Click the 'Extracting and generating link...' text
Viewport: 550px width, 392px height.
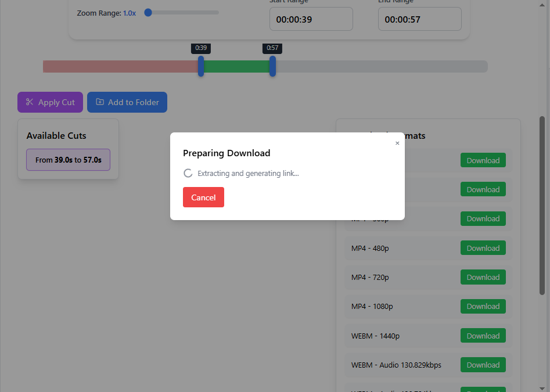point(249,173)
